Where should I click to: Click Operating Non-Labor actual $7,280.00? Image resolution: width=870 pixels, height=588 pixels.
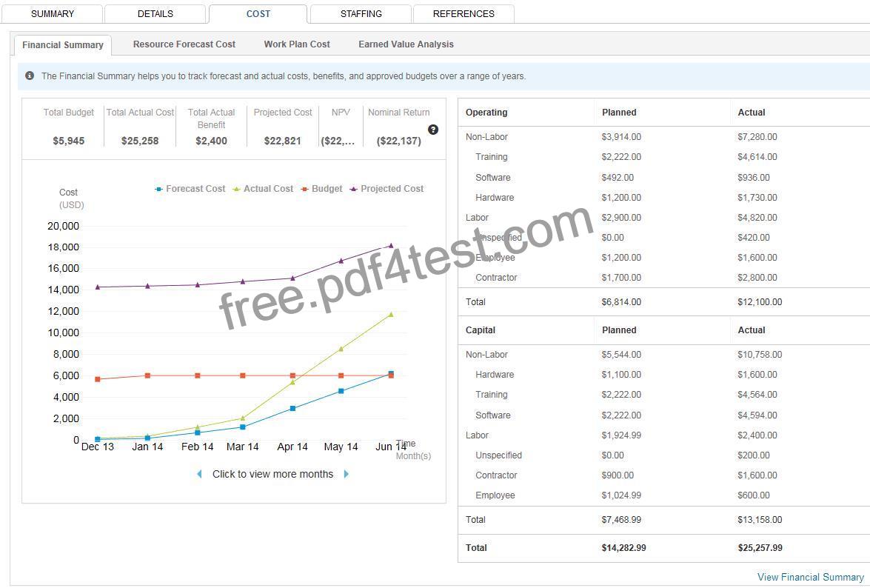click(x=757, y=137)
